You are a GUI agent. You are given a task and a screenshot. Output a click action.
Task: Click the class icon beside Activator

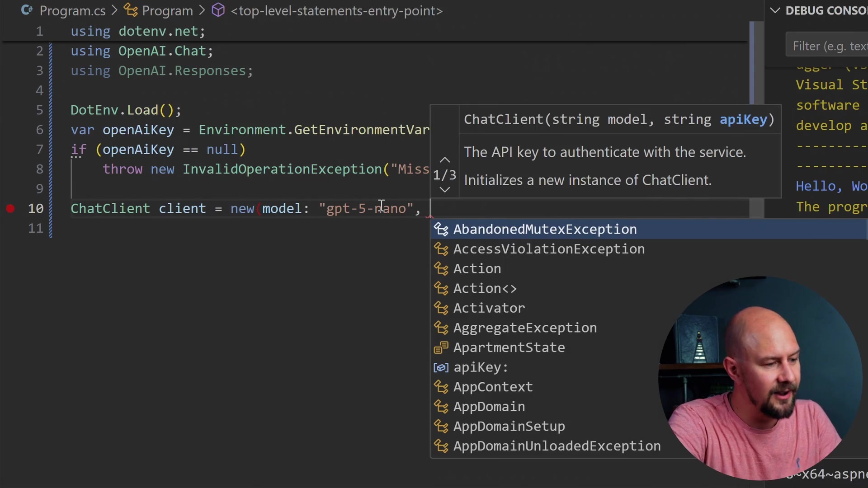point(441,308)
